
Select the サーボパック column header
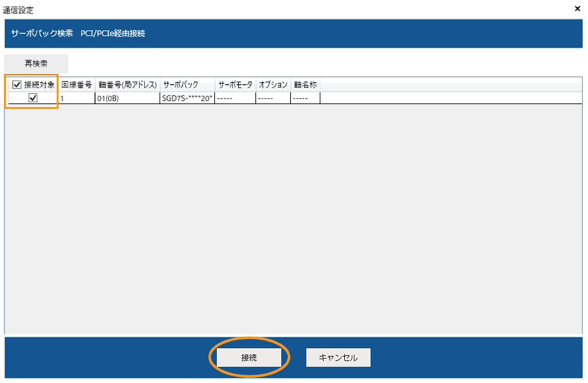tap(187, 84)
